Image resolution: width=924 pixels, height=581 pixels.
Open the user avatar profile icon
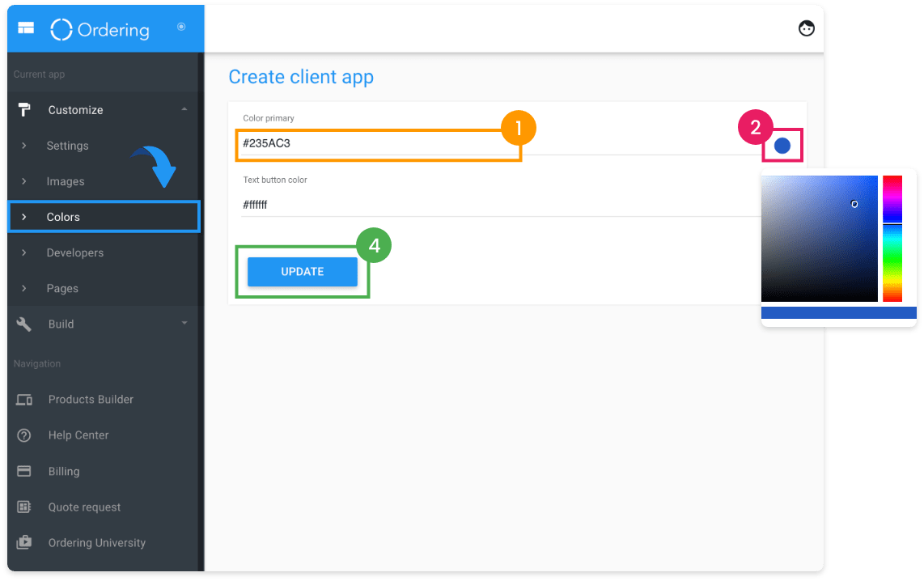coord(806,28)
